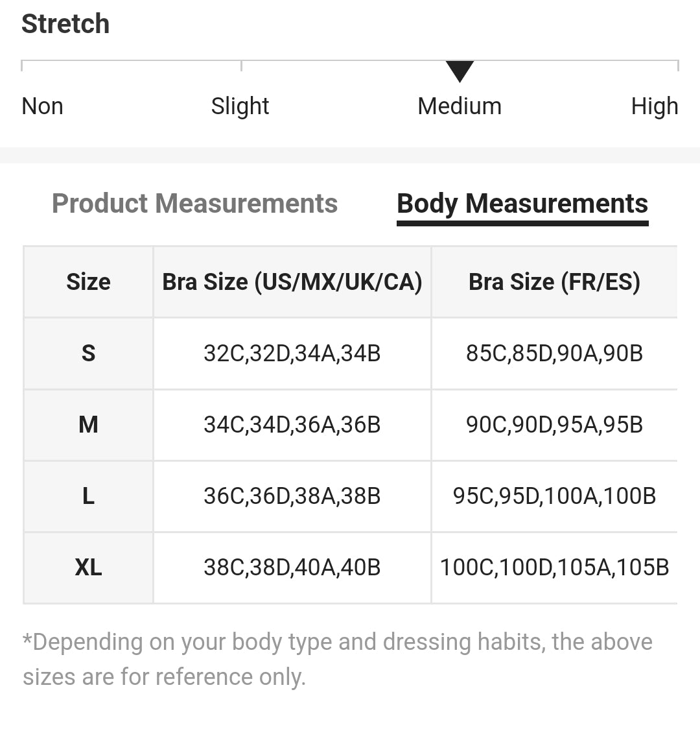Click the Stretch section heading
The height and width of the screenshot is (729, 700).
point(65,24)
